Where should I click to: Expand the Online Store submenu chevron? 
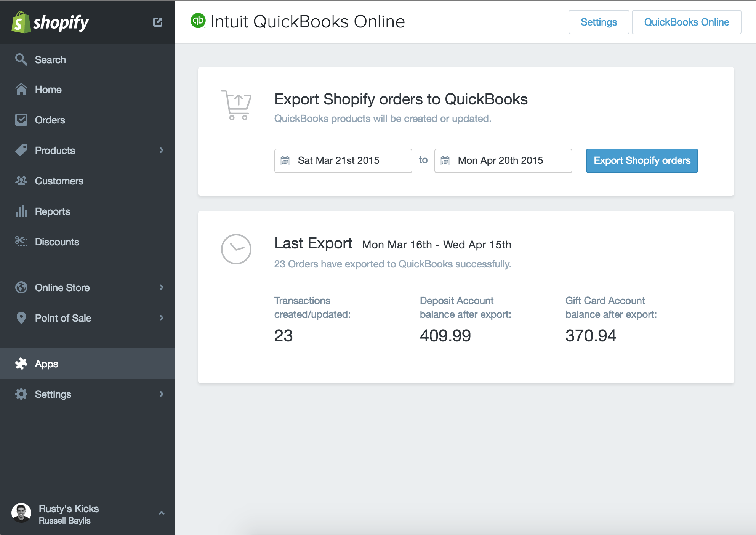pyautogui.click(x=162, y=287)
